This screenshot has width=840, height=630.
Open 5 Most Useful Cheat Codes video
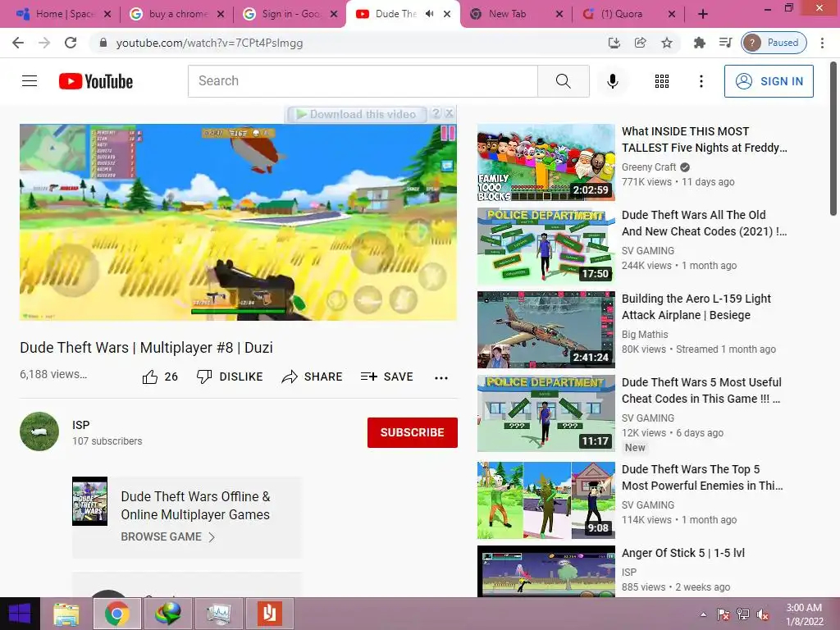701,390
